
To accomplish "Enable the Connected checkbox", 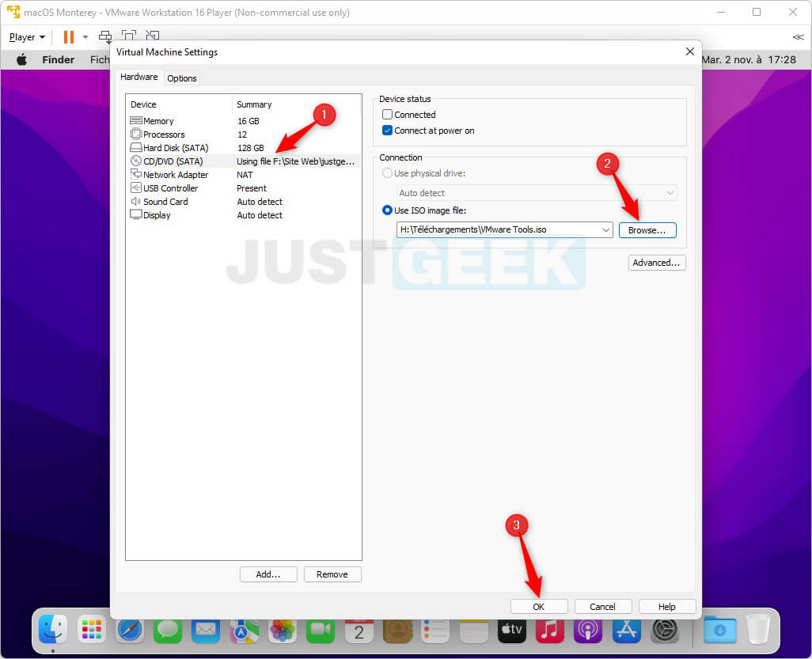I will coord(387,115).
